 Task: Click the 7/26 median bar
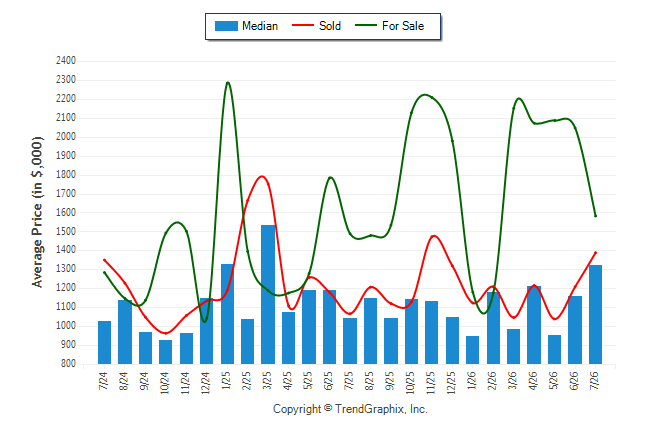point(595,314)
